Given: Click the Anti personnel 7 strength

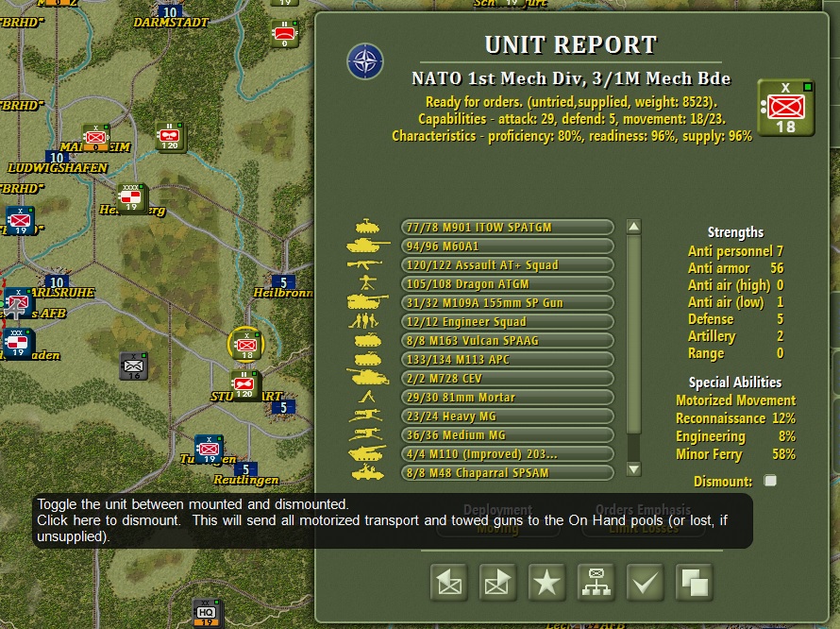Looking at the screenshot, I should point(735,251).
